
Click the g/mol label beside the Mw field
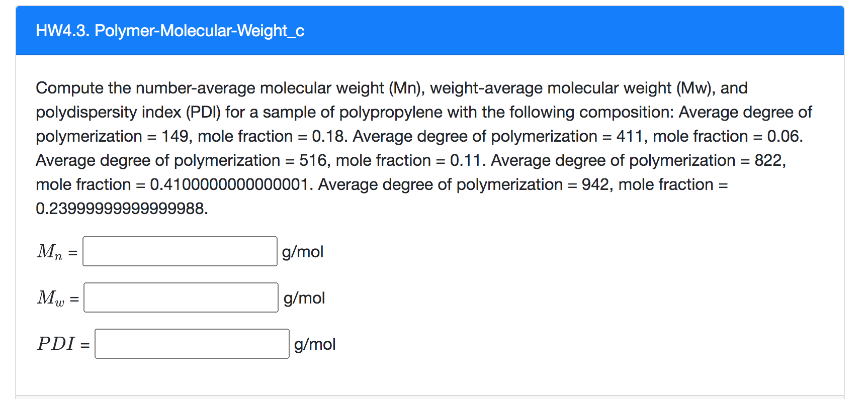pyautogui.click(x=304, y=298)
